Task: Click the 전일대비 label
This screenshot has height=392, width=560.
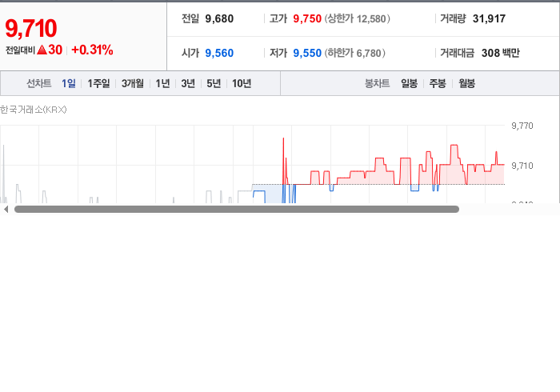Action: [20, 50]
